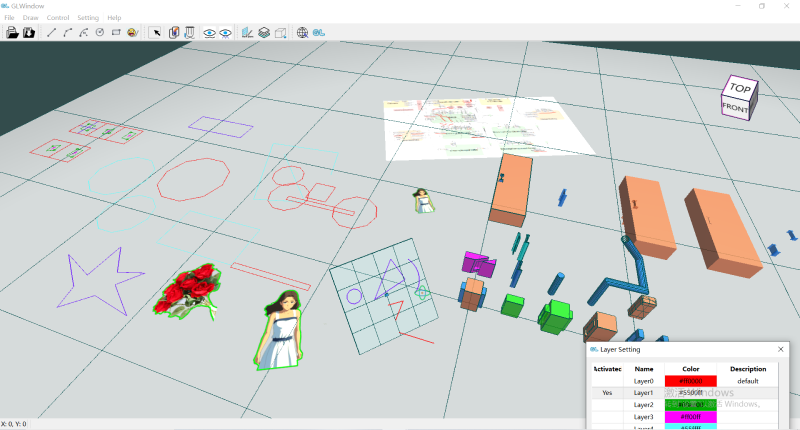Open the Draw menu
Viewport: 800px width, 430px height.
click(x=33, y=18)
